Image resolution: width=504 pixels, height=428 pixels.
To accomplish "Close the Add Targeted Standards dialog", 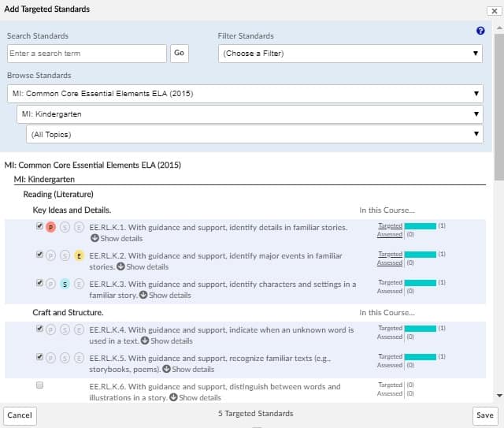I will point(495,11).
